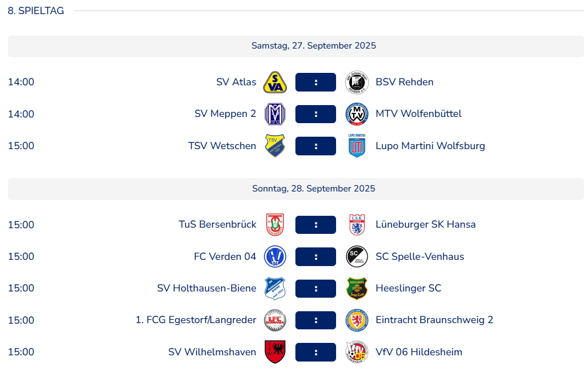Click the FC Verden 04 blue emblem
Viewport: 588px width, 370px height.
pos(275,256)
